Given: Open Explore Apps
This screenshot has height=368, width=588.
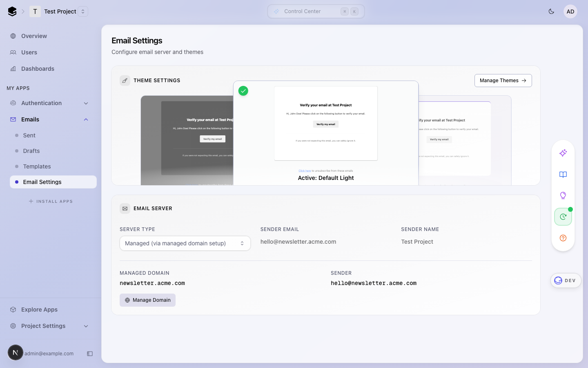Looking at the screenshot, I should click(51, 310).
